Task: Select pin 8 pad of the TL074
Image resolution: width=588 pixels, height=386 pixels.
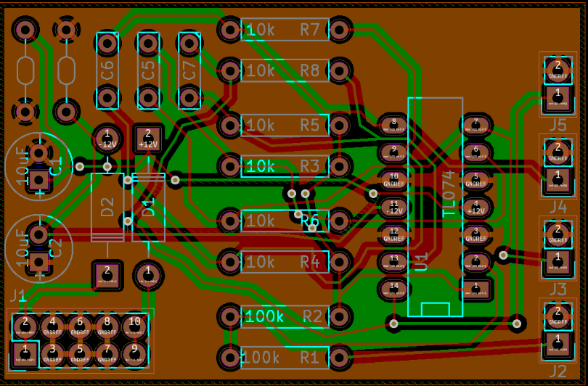Action: [393, 125]
